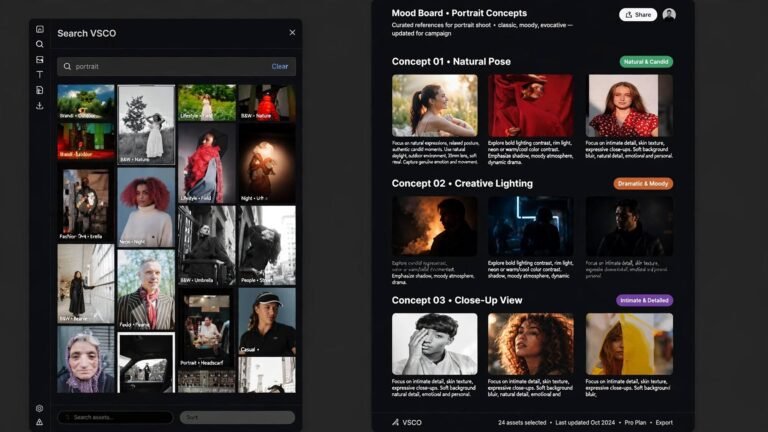
Task: Select woman in black coat corridor thumbnail
Action: tap(86, 284)
